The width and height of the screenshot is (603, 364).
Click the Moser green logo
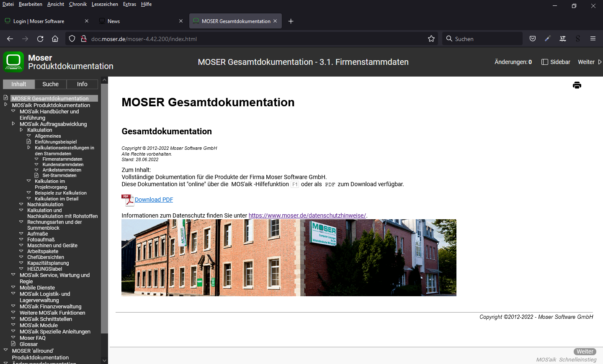(13, 62)
